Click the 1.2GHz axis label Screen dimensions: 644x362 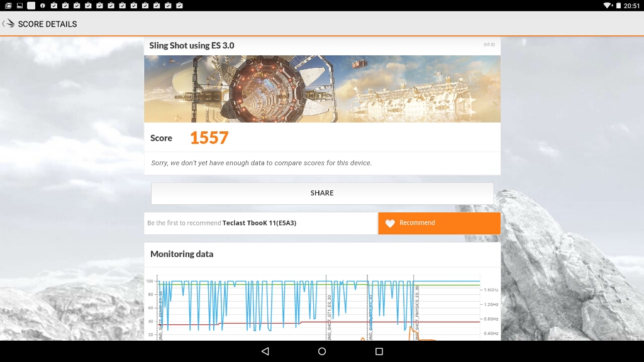[x=491, y=305]
